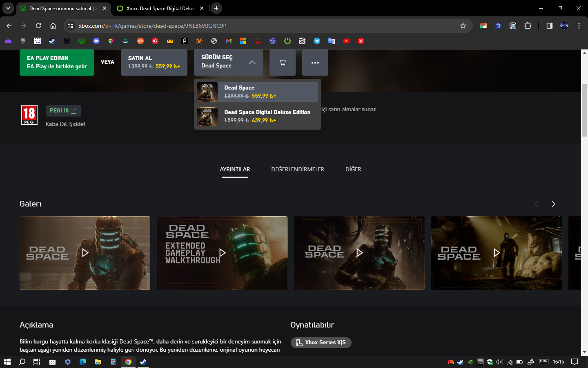Click the page vertical scrollbar thumb
The height and width of the screenshot is (368, 588).
point(584,110)
